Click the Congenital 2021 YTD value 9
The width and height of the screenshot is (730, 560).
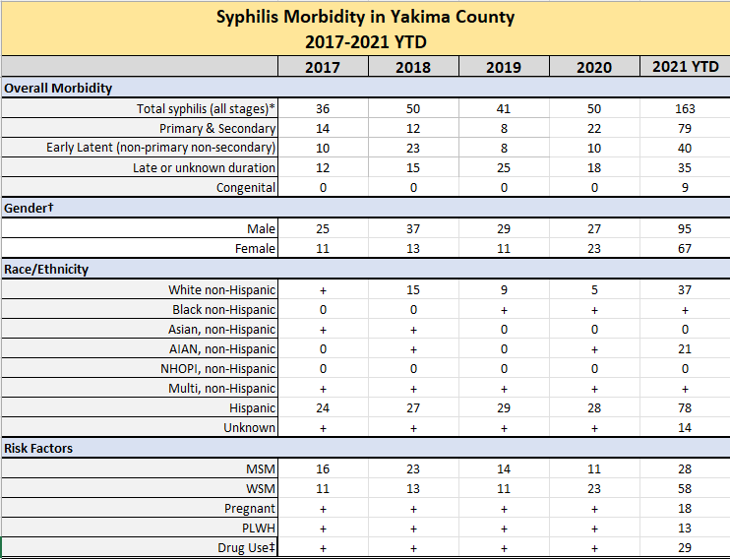click(x=685, y=188)
